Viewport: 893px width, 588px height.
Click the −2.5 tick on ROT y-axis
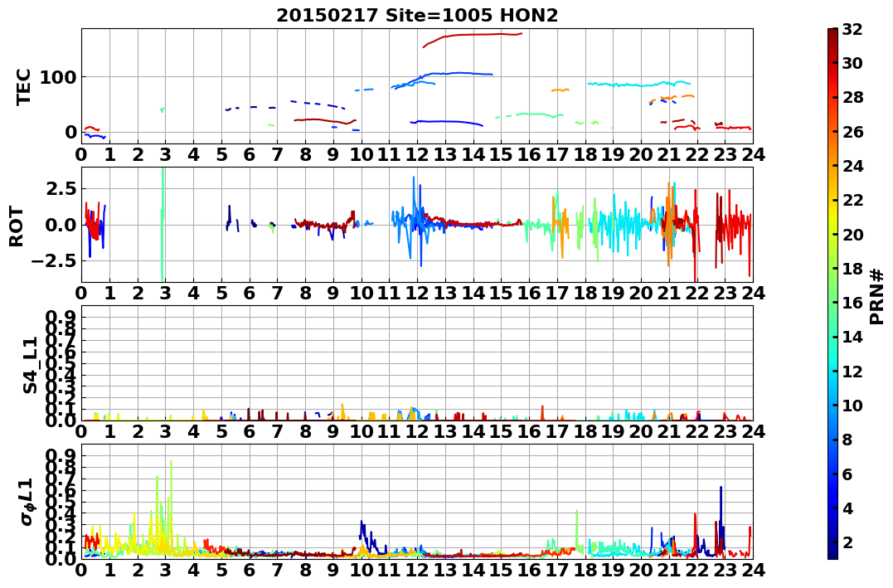coord(56,261)
